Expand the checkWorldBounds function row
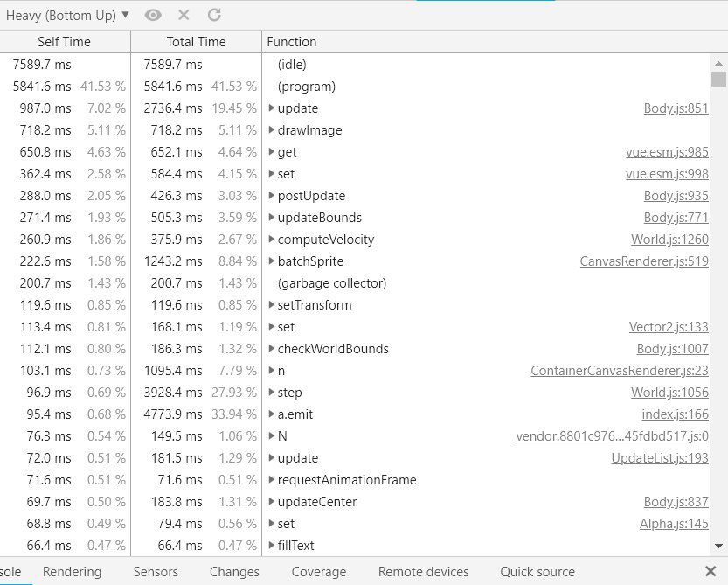728x585 pixels. [272, 349]
